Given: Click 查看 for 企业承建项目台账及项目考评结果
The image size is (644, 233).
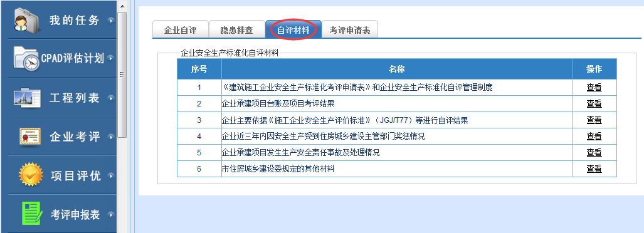Looking at the screenshot, I should (x=594, y=104).
